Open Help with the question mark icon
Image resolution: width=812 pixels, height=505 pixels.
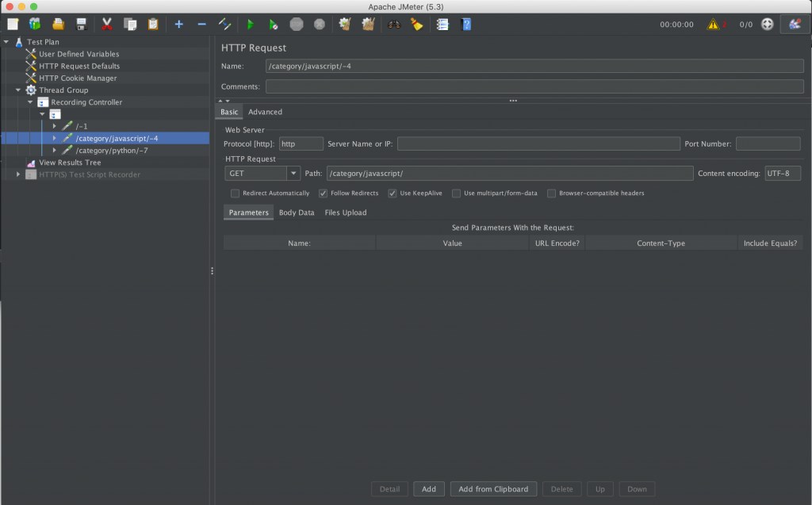point(466,25)
